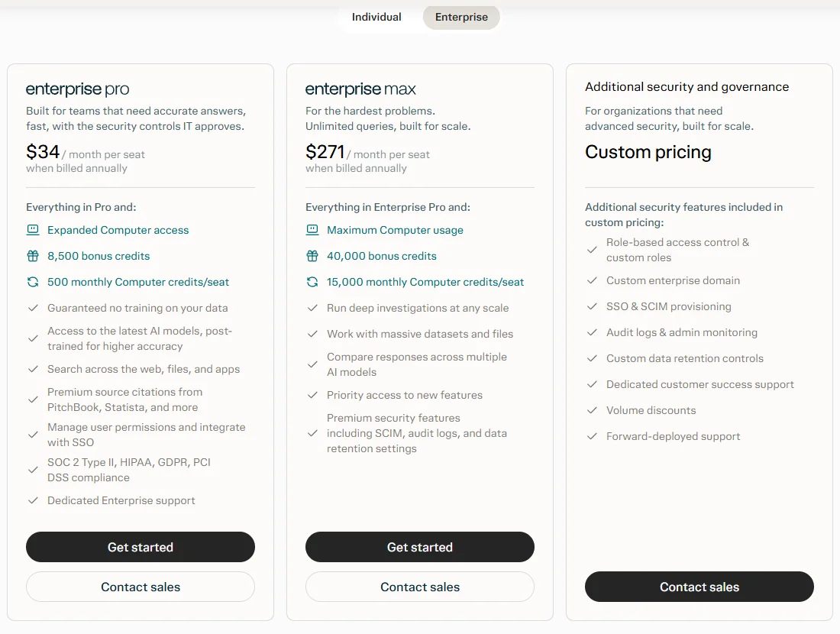Click the computer icon beside Expanded Computer access

(x=33, y=230)
